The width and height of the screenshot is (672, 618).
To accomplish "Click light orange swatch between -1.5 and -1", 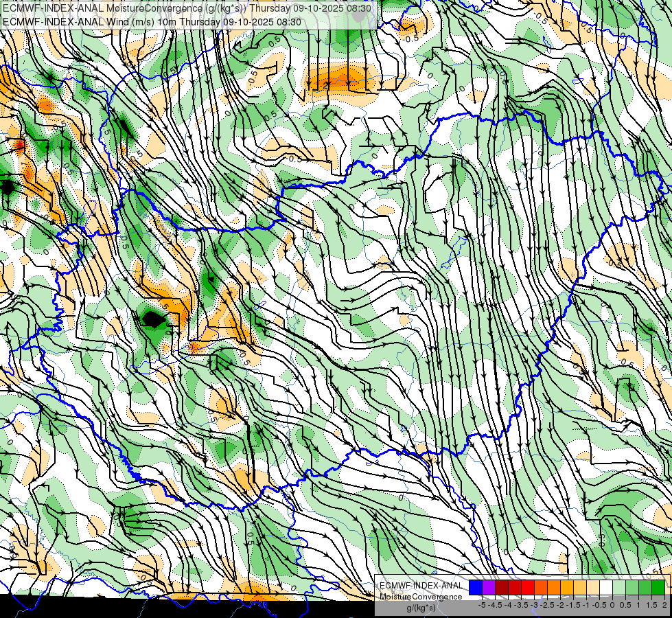I will (580, 588).
